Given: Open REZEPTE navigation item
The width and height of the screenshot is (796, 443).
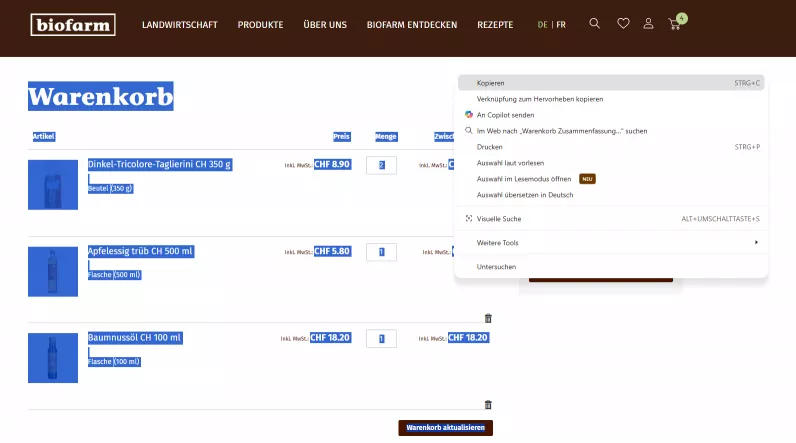Looking at the screenshot, I should [495, 25].
